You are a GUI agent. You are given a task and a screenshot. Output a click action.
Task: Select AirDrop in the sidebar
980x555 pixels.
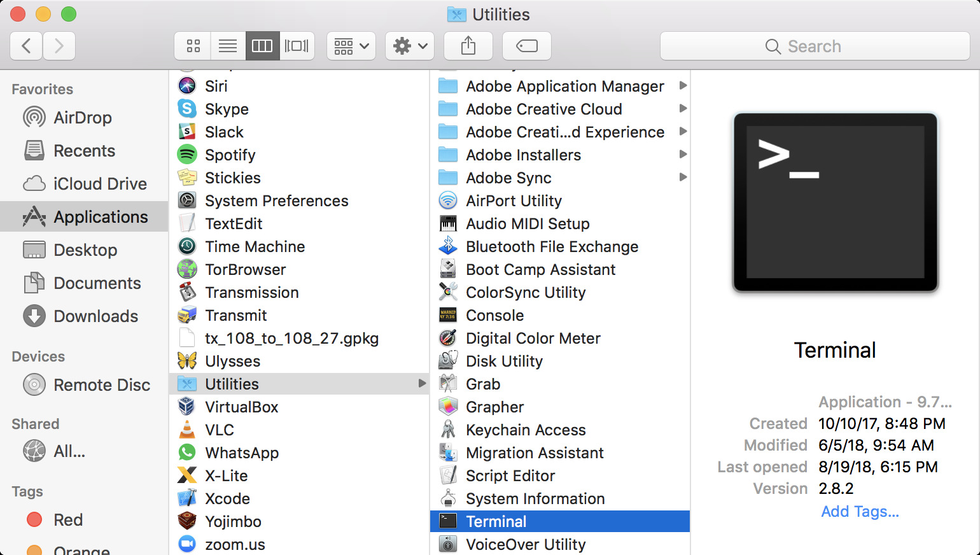coord(83,118)
